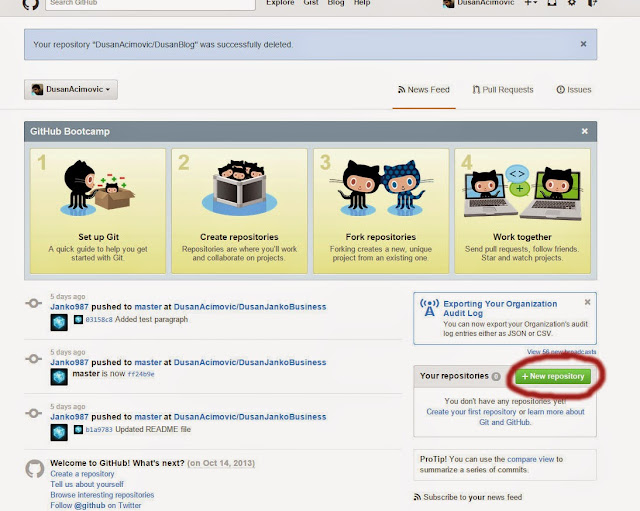
Task: Open the notifications inbox icon in header
Action: pyautogui.click(x=552, y=3)
